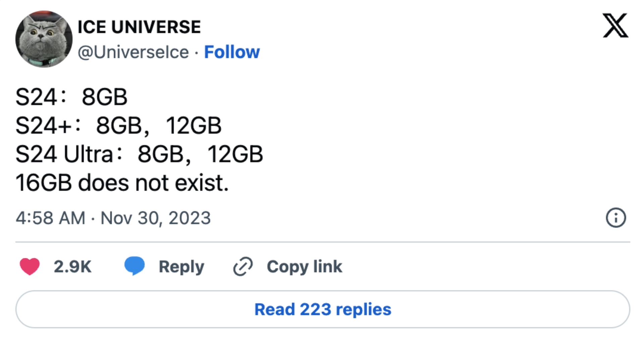Click the 2.9K likes count
Screen dimensions: 644x343
[x=72, y=267]
